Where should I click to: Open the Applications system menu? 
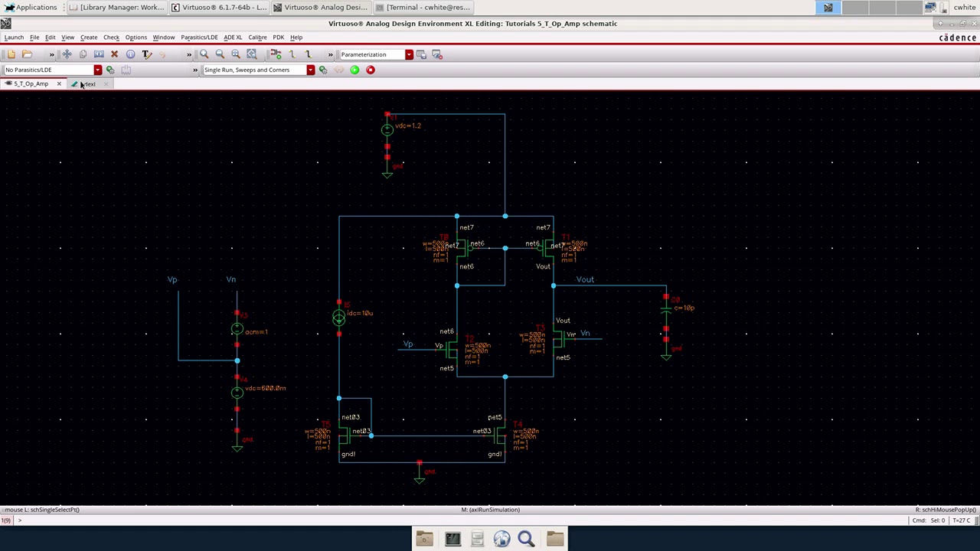[31, 7]
